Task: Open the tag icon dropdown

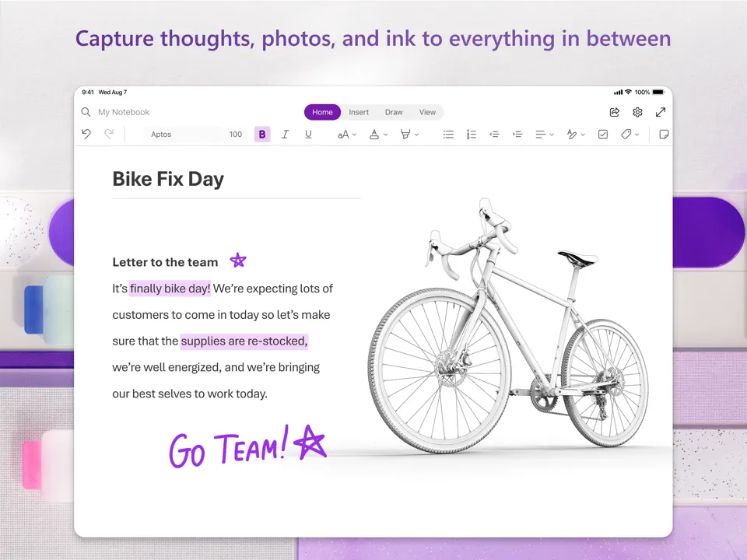Action: point(630,135)
